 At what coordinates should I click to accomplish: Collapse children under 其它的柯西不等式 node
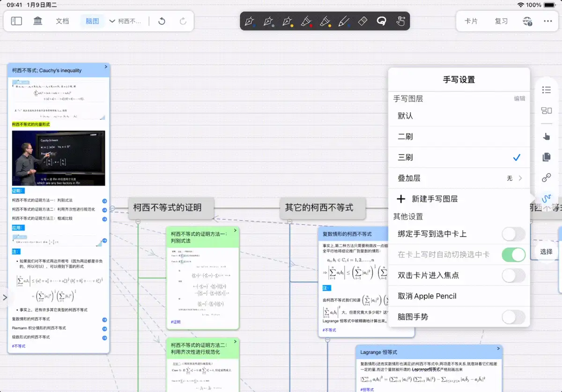click(289, 221)
